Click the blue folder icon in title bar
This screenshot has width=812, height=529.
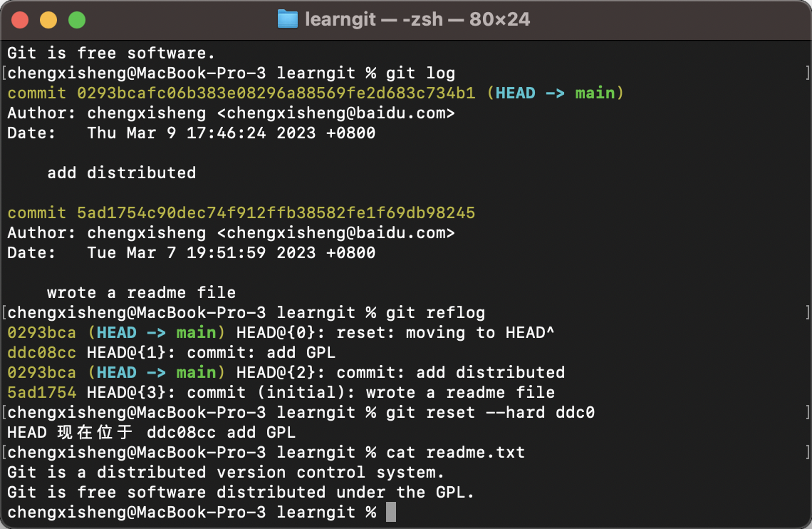pos(287,19)
